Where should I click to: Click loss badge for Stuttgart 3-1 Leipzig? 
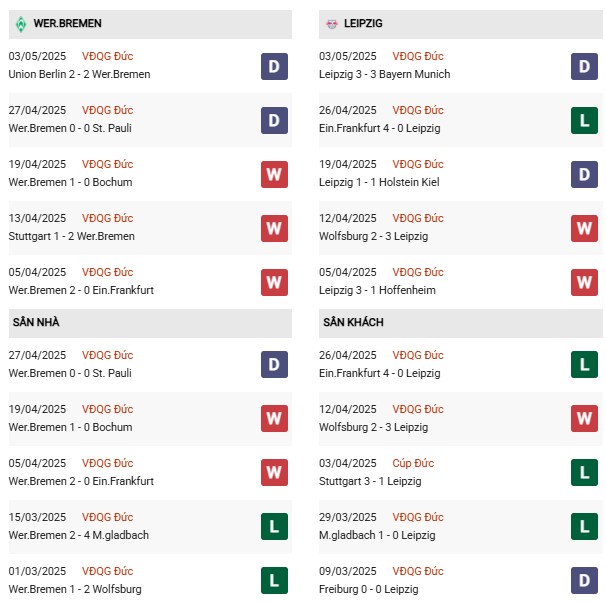tap(584, 472)
